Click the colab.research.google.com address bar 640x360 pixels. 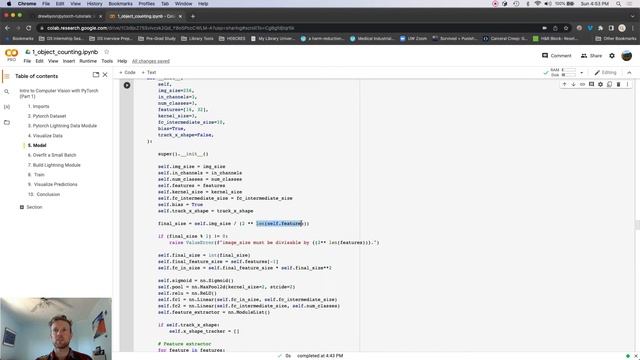[286, 28]
